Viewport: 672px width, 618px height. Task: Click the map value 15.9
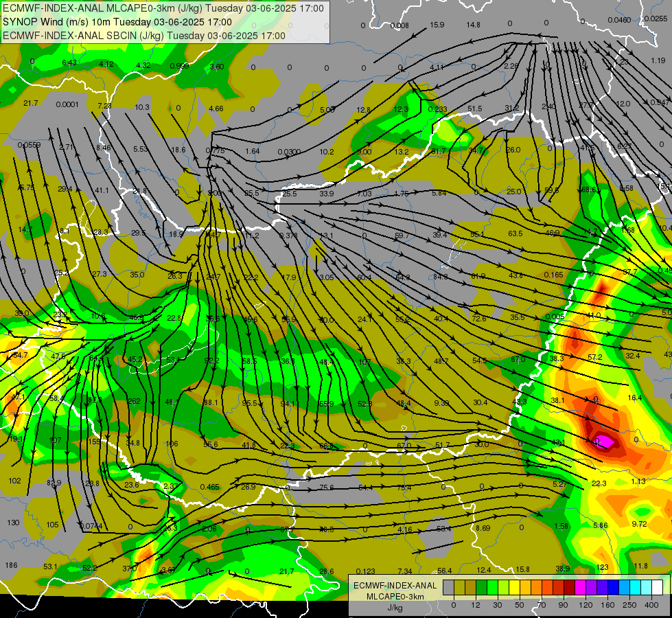coord(437,25)
